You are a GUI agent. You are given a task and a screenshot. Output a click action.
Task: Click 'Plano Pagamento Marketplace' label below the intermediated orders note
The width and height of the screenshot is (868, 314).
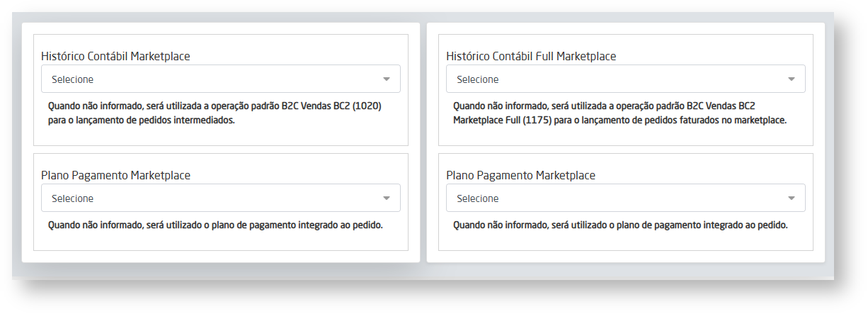(115, 175)
